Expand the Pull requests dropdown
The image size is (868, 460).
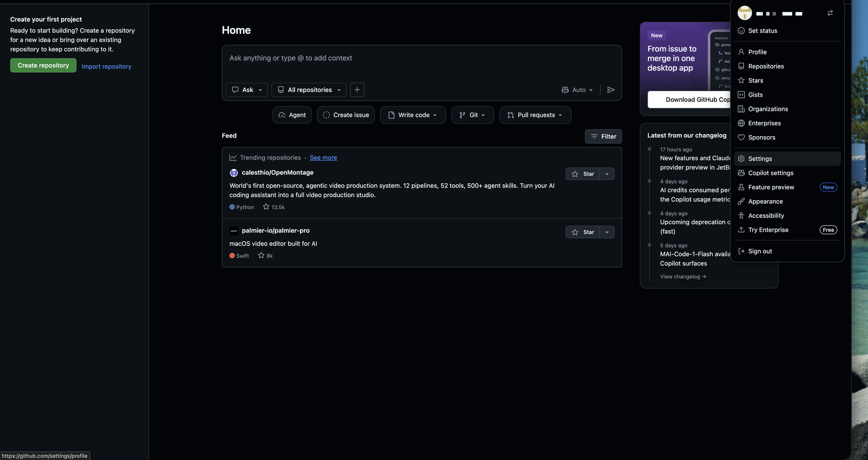coord(535,115)
